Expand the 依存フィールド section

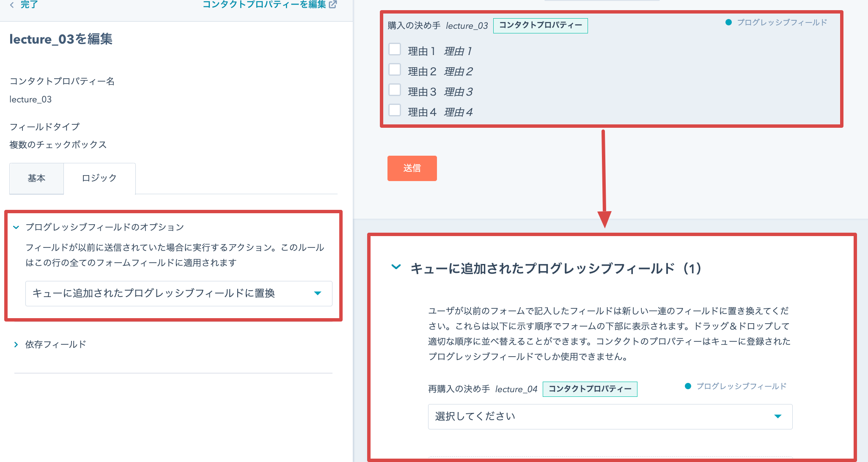coord(16,344)
